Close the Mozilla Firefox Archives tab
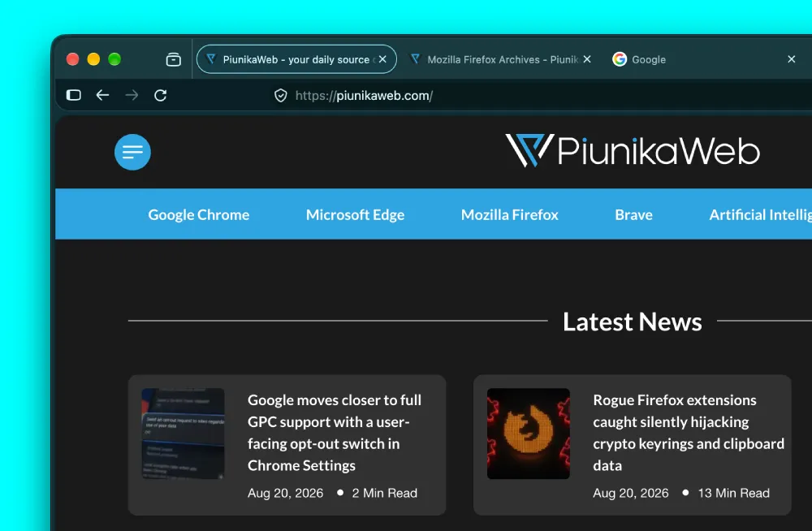This screenshot has width=812, height=531. point(587,59)
